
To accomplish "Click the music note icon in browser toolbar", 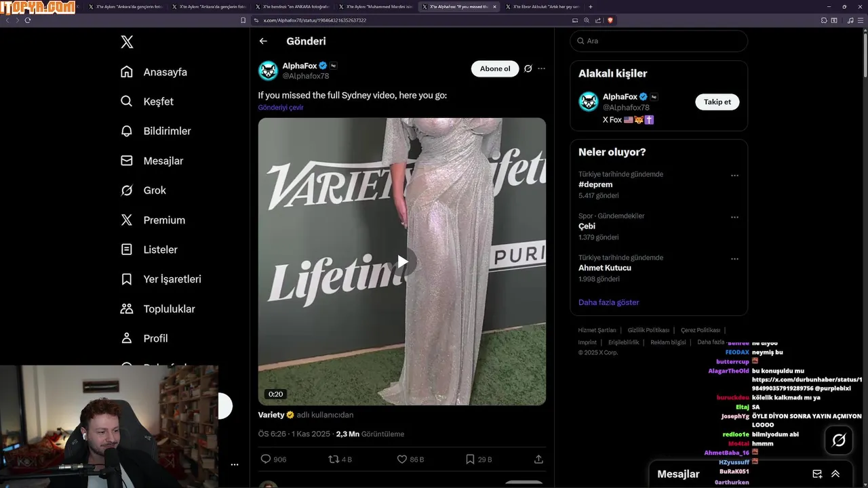I will [x=850, y=20].
